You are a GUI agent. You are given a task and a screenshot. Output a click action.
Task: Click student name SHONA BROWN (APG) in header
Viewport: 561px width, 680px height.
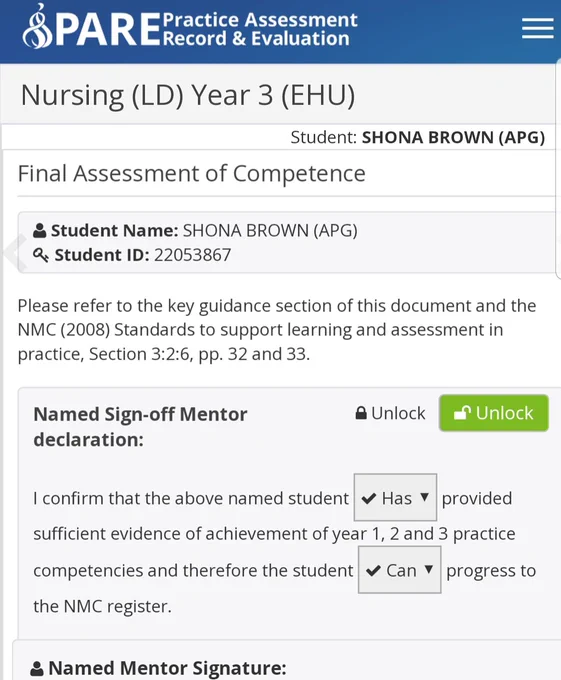click(453, 137)
